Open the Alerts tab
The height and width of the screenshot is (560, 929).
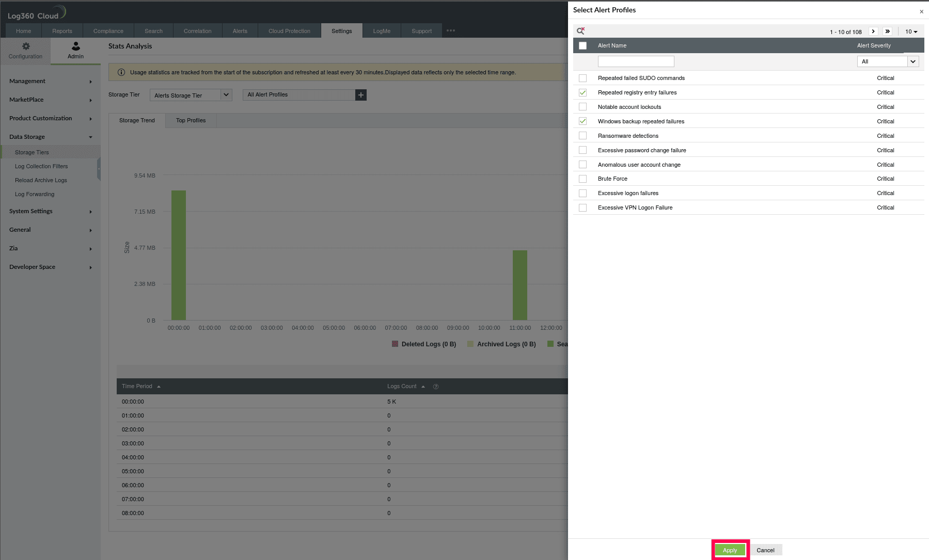[x=240, y=31]
